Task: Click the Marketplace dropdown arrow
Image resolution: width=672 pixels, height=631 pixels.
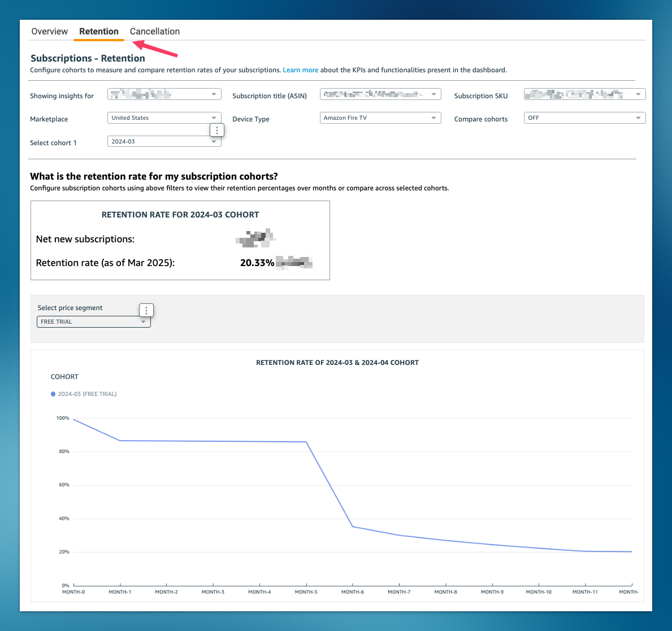Action: [x=214, y=118]
